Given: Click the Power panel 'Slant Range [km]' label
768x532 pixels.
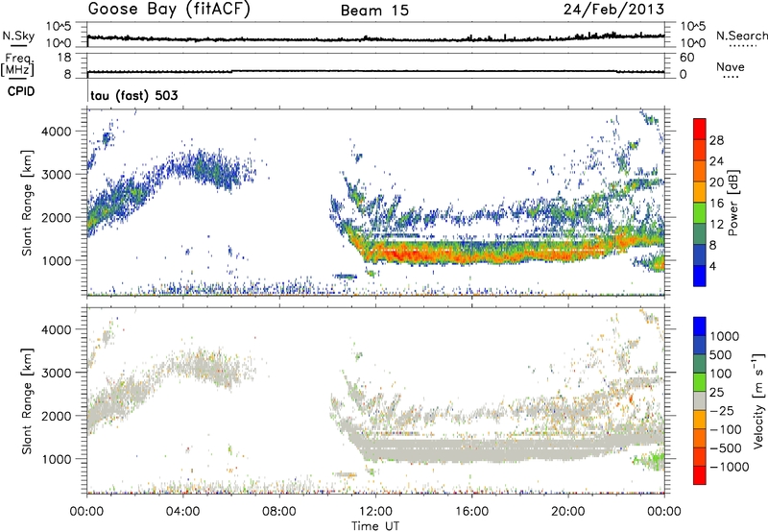Looking at the screenshot, I should coord(27,203).
